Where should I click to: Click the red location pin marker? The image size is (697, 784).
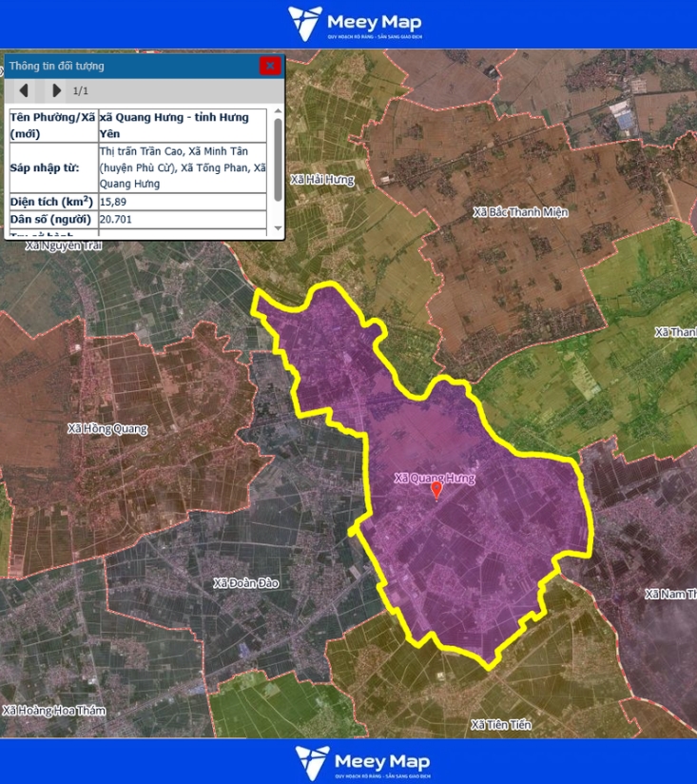[x=436, y=490]
